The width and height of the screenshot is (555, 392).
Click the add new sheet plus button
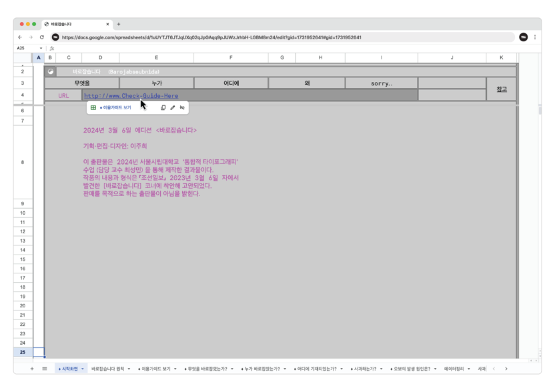pos(31,369)
